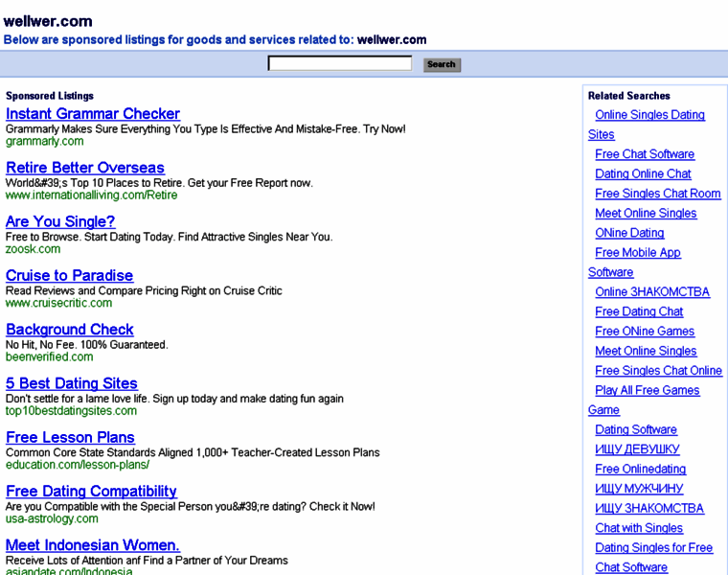Viewport: 728px width, 575px height.
Task: Open the Retire Better Overseas listing
Action: (x=85, y=168)
